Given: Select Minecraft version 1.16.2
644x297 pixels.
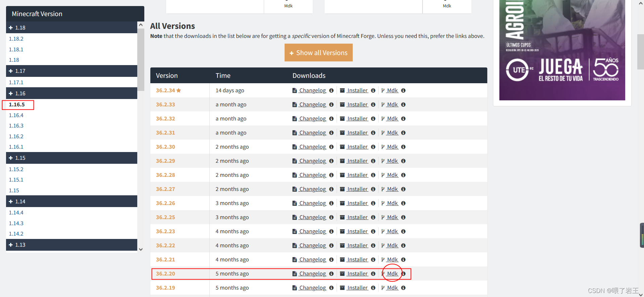Looking at the screenshot, I should tap(16, 137).
